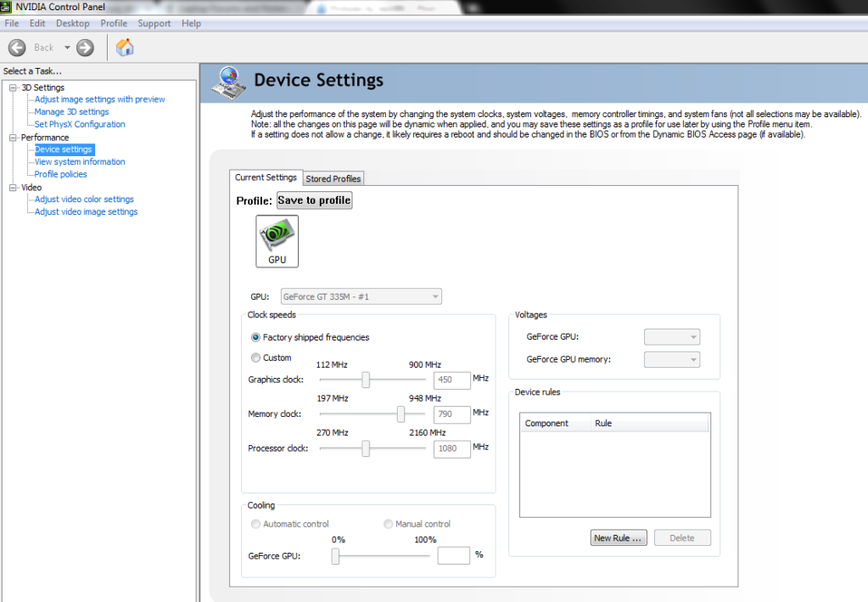The image size is (868, 602).
Task: Click the New Rule button
Action: point(619,537)
